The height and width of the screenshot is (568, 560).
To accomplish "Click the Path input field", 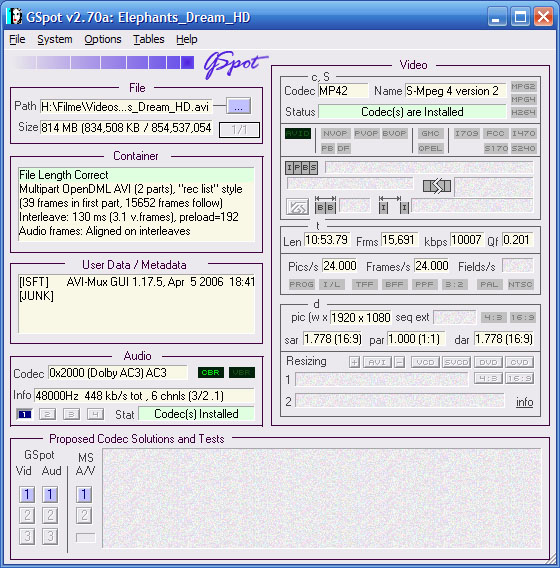I will click(126, 107).
